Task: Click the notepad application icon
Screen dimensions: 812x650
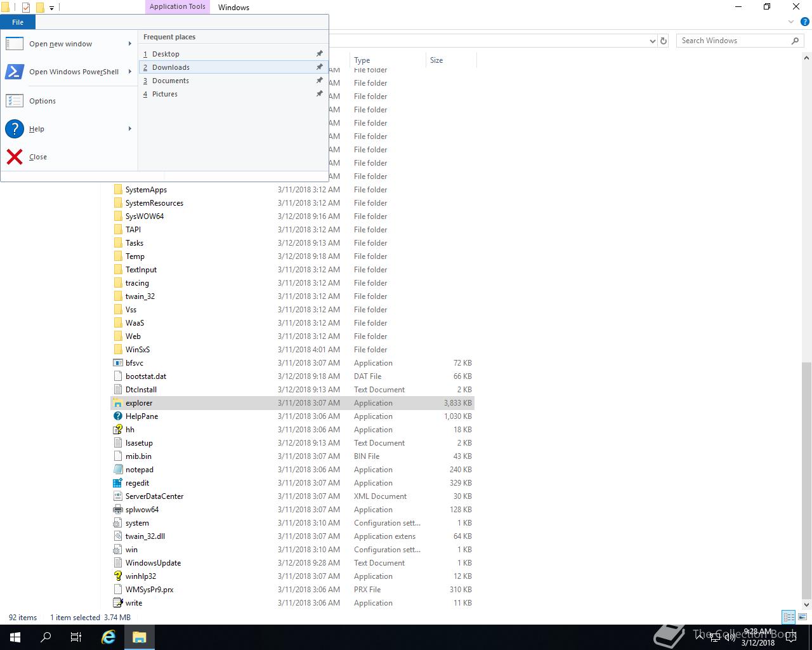Action: pos(117,470)
